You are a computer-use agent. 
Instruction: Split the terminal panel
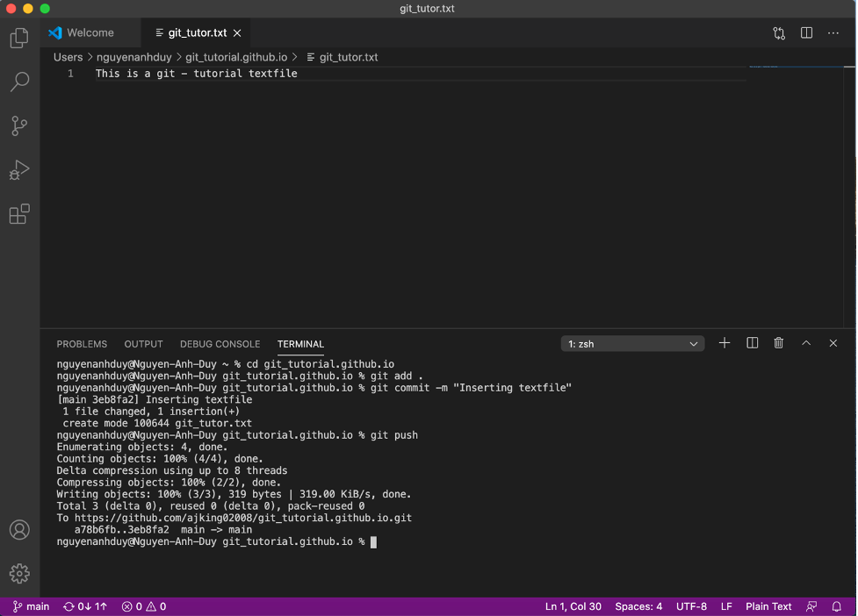752,343
